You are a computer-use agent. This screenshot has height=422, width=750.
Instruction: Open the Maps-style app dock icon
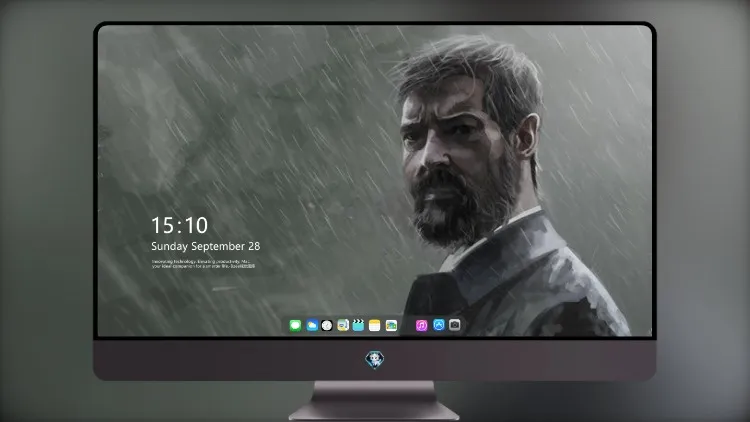pos(343,325)
